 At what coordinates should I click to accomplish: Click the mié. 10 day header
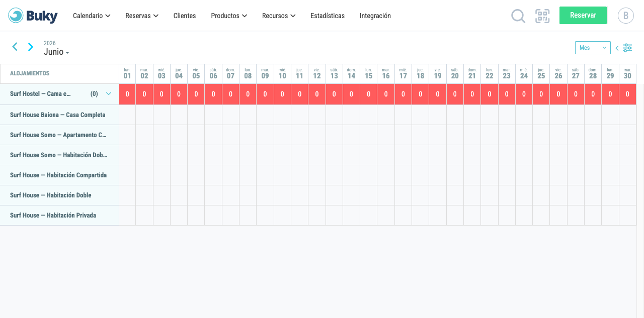pos(282,73)
